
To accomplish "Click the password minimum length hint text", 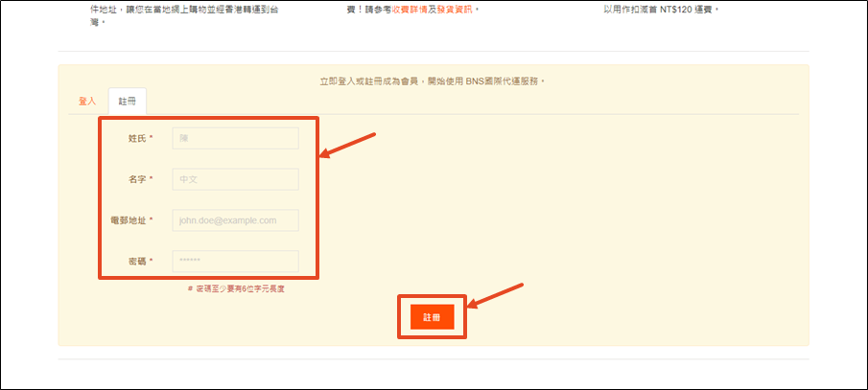I will click(236, 288).
